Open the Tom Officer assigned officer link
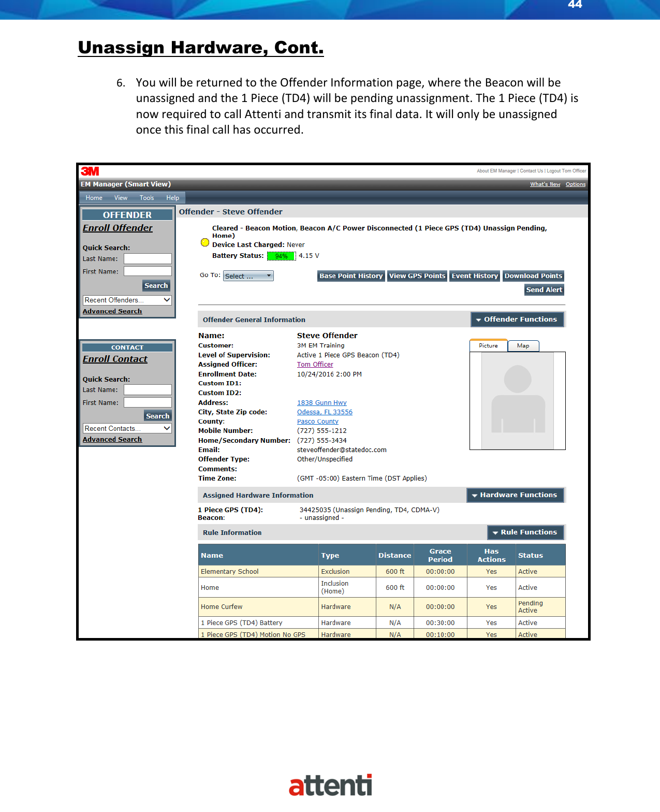This screenshot has height=812, width=660. [x=315, y=365]
